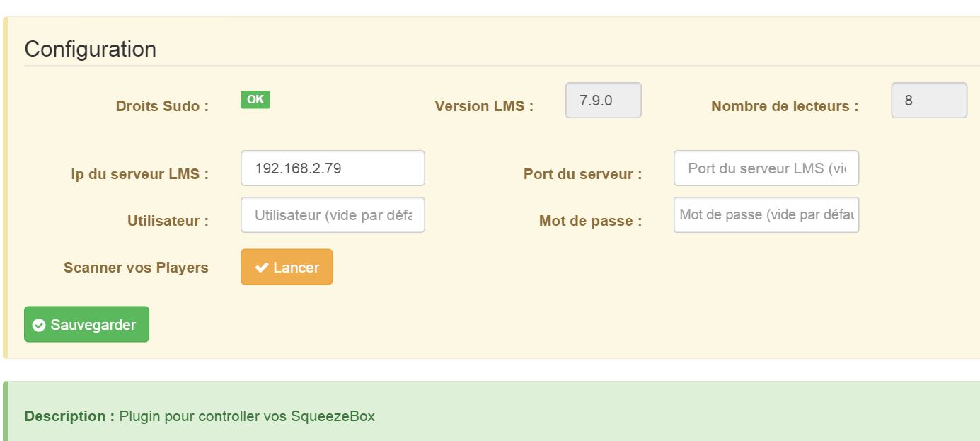Click the Port du serveur label
The height and width of the screenshot is (441, 980).
tap(583, 174)
